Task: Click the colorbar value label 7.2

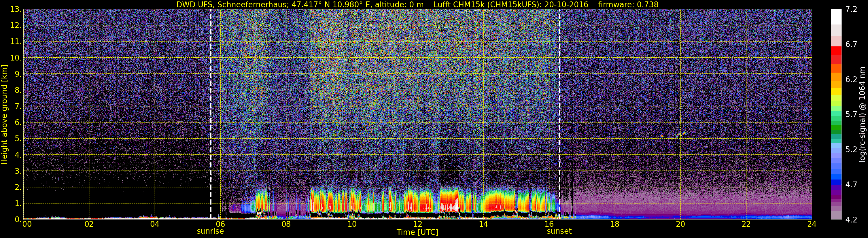Action: 851,10
